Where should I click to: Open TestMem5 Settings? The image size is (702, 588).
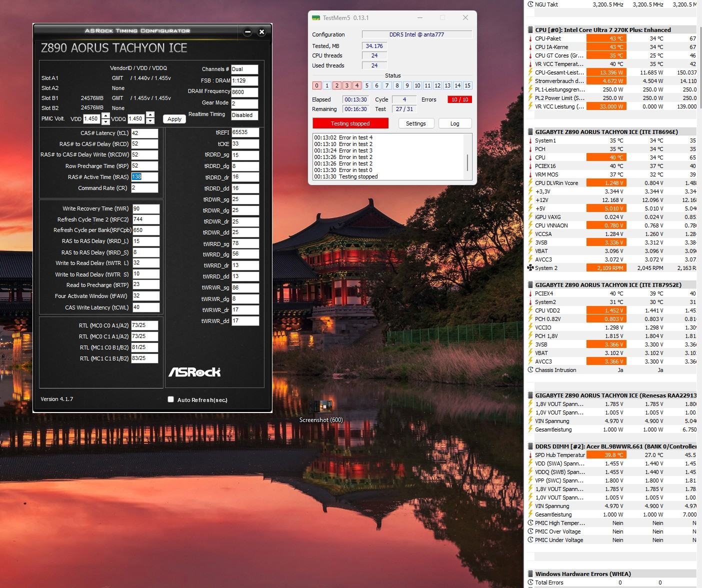pyautogui.click(x=416, y=123)
